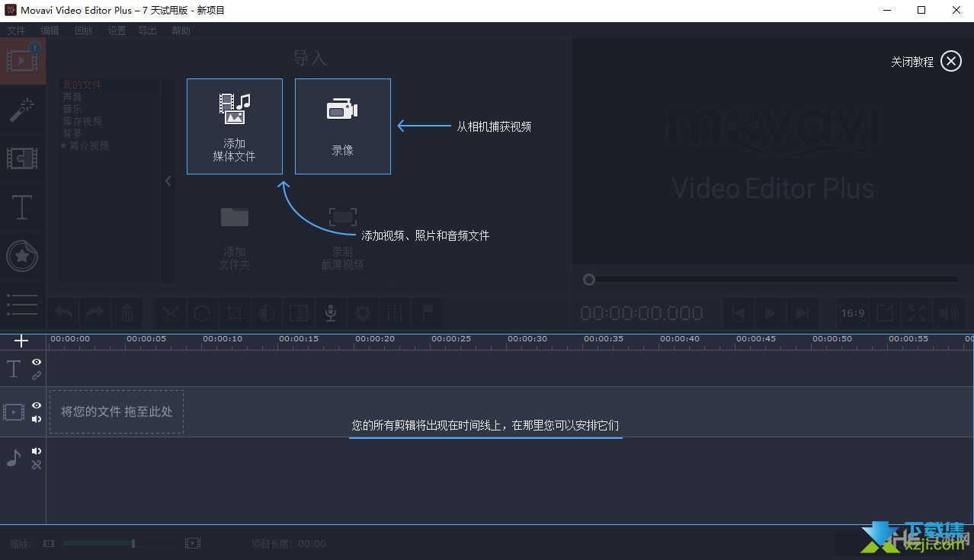Click the Add marker flag icon
The width and height of the screenshot is (974, 560).
[x=427, y=313]
